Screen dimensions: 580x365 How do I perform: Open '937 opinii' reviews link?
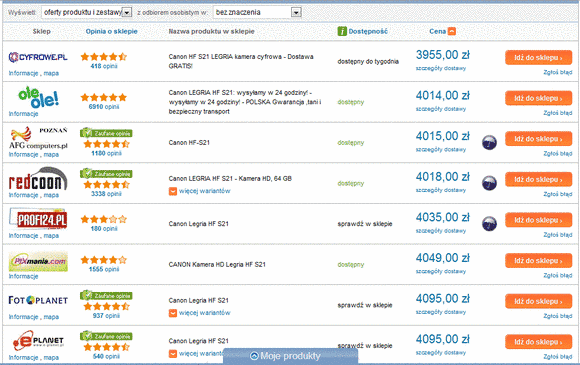[106, 316]
